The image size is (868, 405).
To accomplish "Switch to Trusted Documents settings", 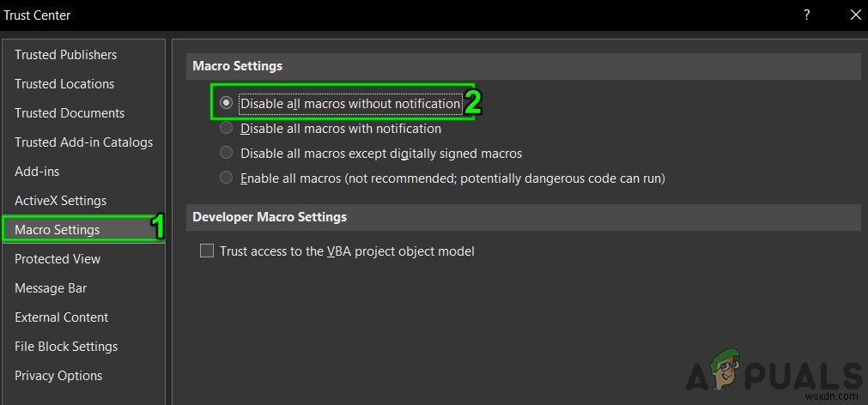I will [70, 113].
